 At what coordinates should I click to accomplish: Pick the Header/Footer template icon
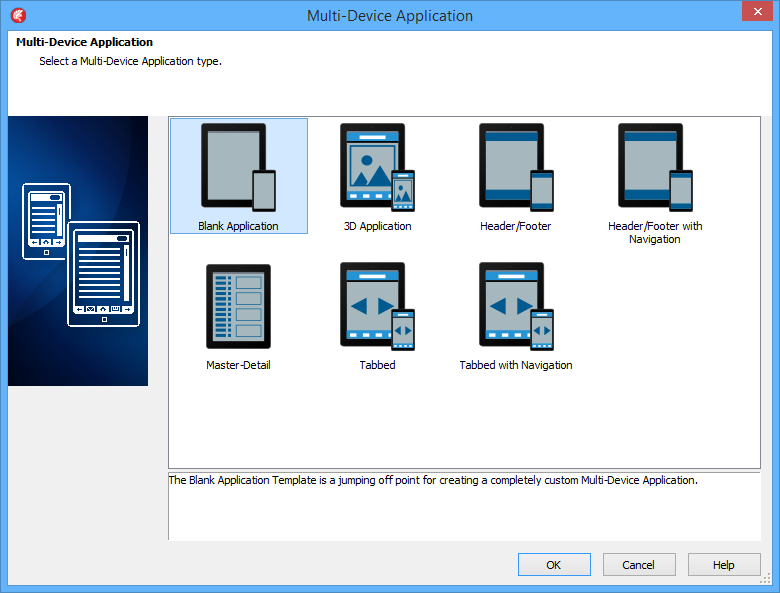(x=516, y=168)
